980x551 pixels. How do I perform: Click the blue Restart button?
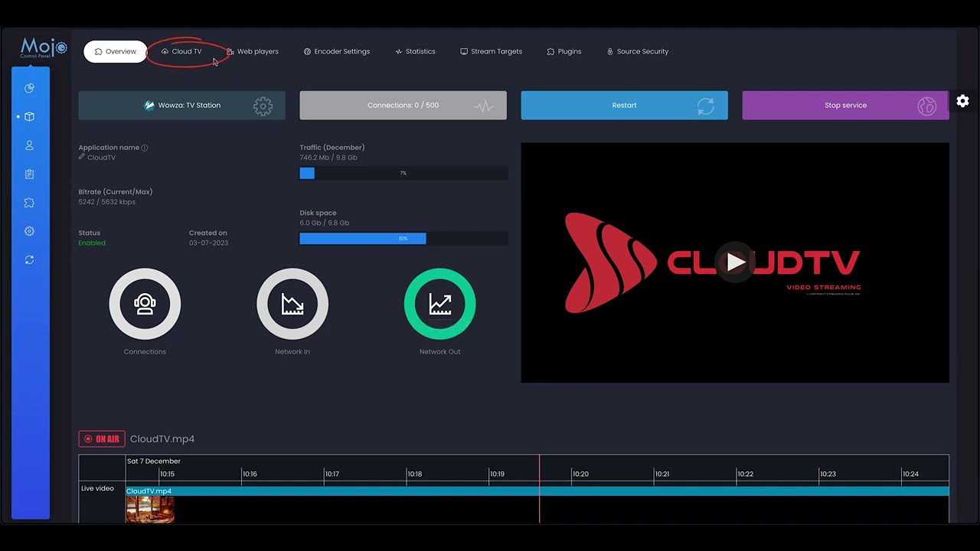tap(624, 106)
